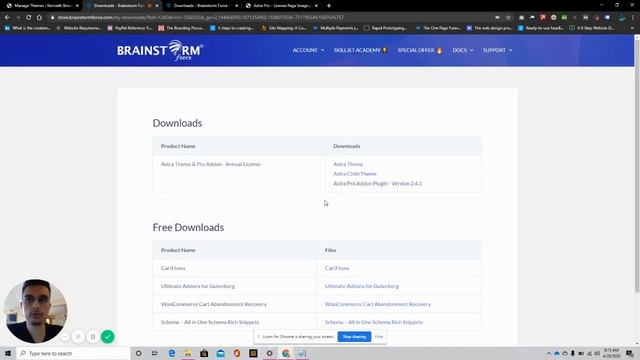Open notification center in system tray
640x360 pixels.
tap(630, 353)
